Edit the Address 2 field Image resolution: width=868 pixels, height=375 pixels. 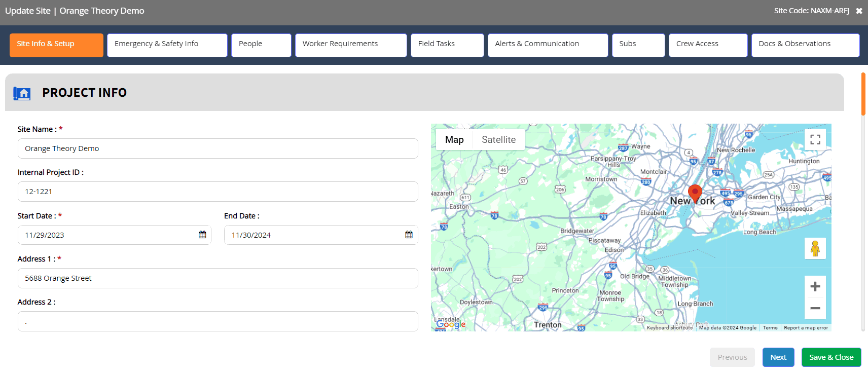218,321
